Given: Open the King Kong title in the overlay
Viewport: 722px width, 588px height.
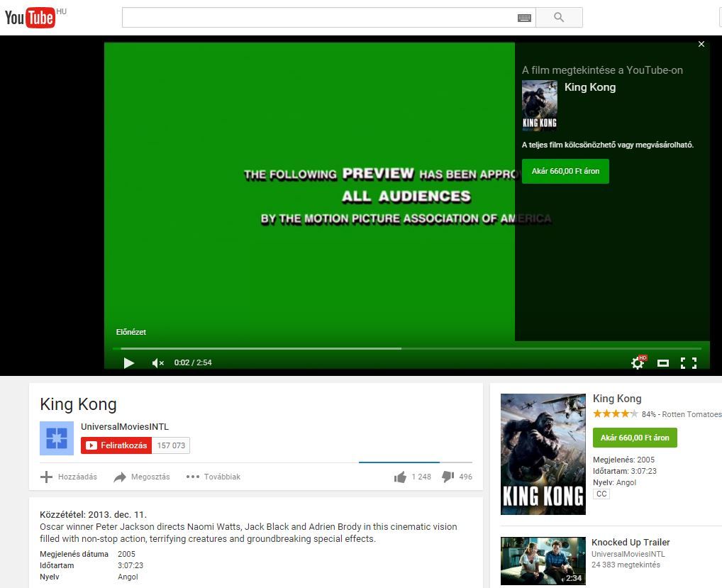Looking at the screenshot, I should tap(590, 87).
